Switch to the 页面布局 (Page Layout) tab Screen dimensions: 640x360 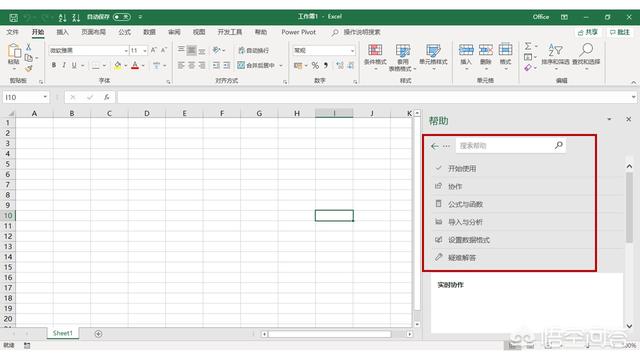93,32
